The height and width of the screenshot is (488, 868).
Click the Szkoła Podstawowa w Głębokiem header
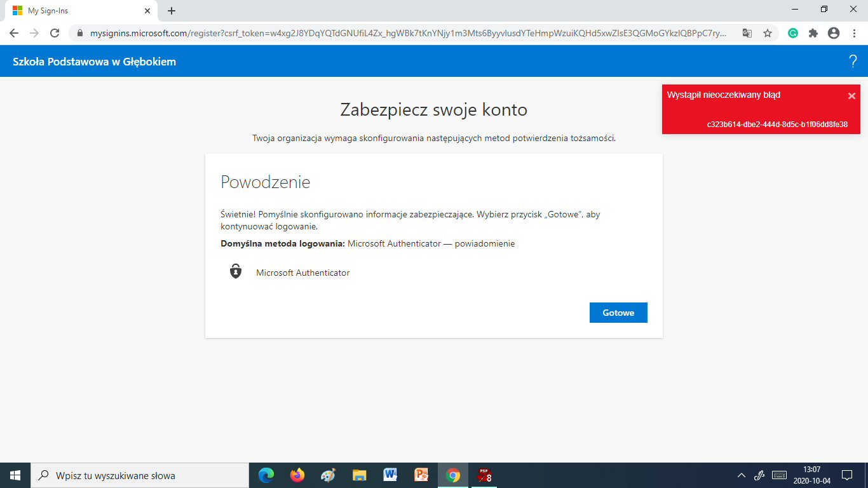point(95,62)
